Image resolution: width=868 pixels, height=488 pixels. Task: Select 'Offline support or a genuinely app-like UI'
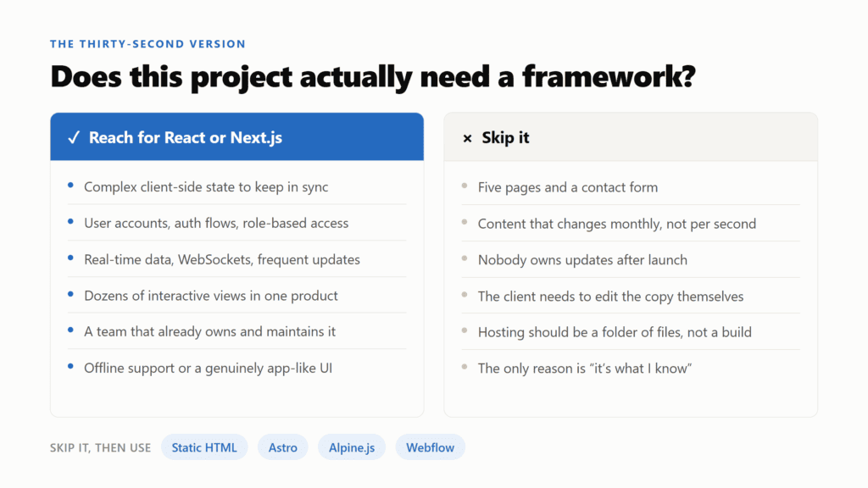click(x=209, y=368)
